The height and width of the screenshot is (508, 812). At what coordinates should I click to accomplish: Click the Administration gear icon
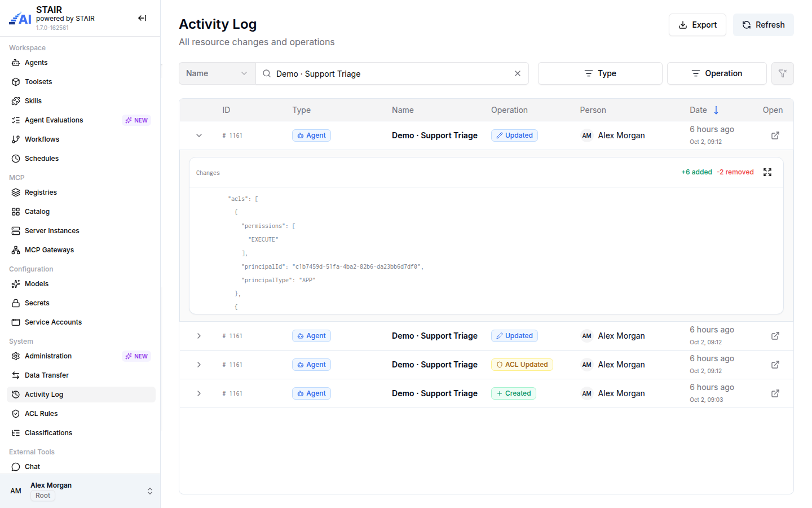tap(16, 356)
